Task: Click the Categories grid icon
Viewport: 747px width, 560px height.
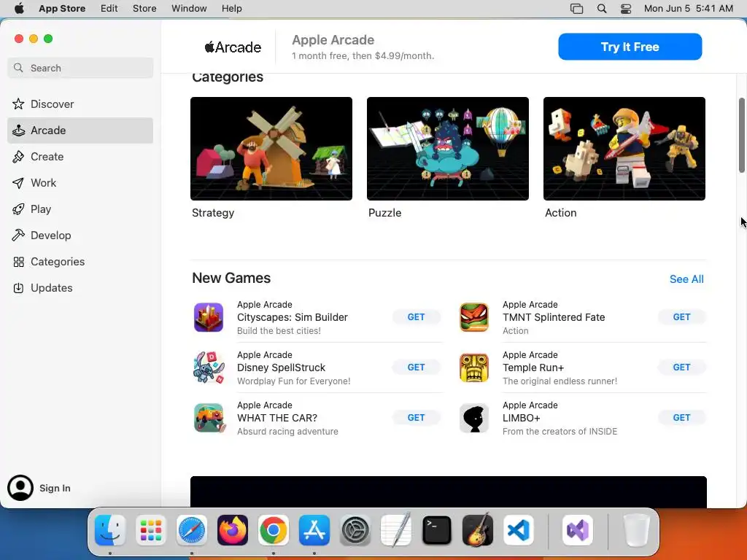Action: 18,262
